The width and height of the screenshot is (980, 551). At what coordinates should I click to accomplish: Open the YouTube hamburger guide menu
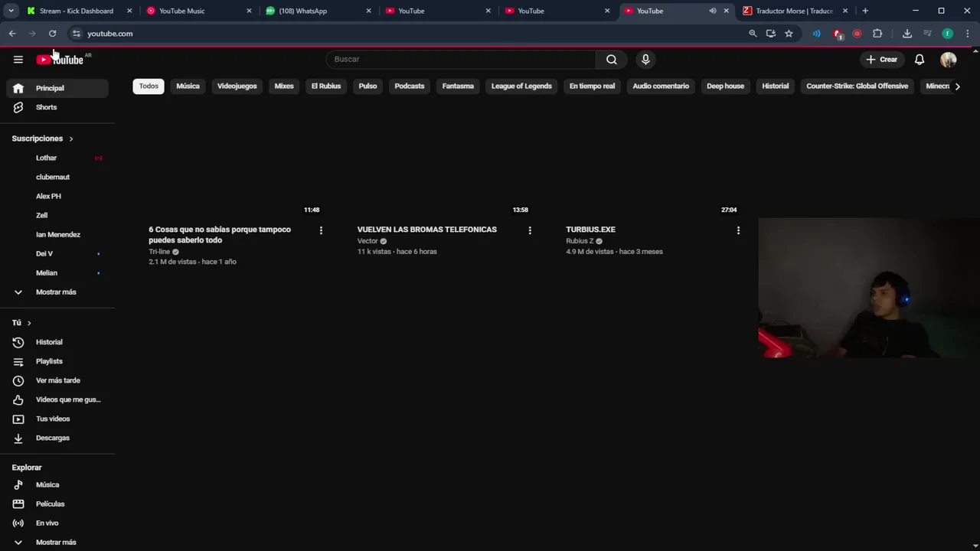18,59
